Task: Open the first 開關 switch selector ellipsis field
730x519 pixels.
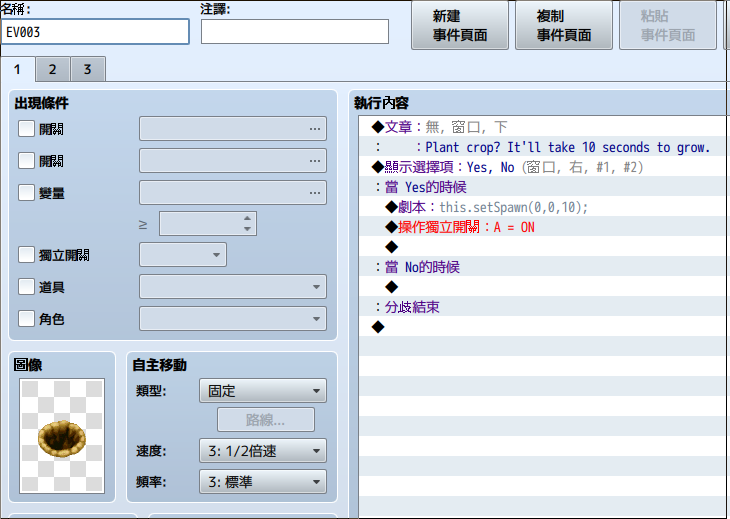Action: (x=233, y=129)
